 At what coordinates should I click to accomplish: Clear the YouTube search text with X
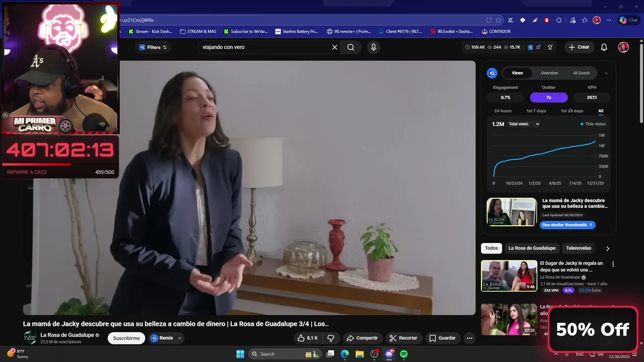(x=335, y=47)
